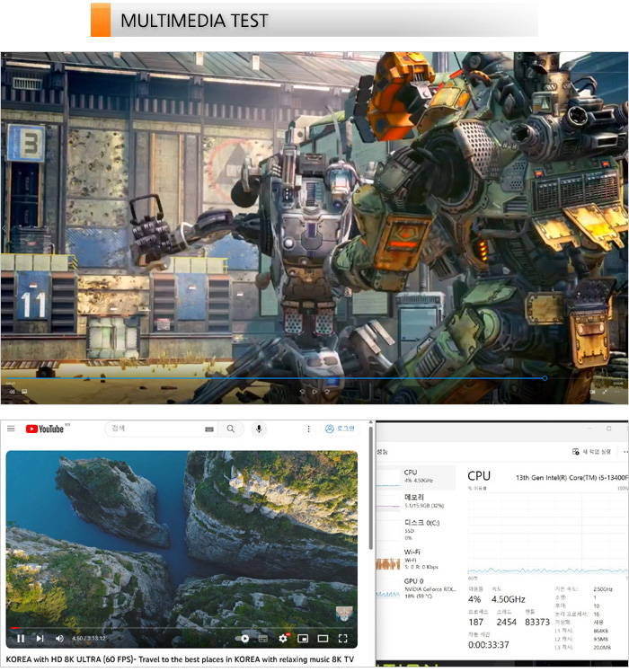Click the YouTube search magnifier button

pyautogui.click(x=231, y=429)
